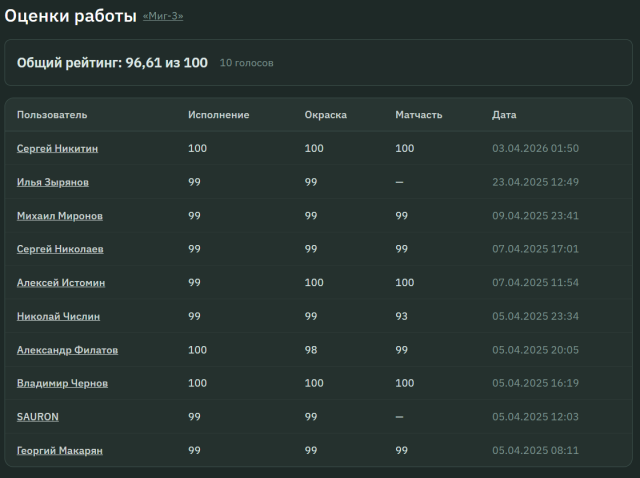Open Александр Филатов's profile
Image resolution: width=640 pixels, height=478 pixels.
67,350
